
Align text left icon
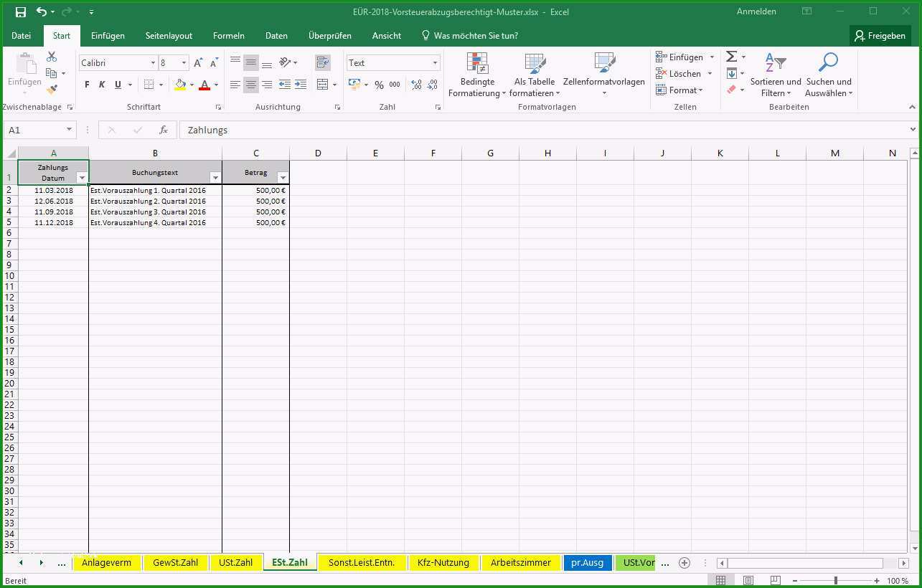tap(235, 85)
